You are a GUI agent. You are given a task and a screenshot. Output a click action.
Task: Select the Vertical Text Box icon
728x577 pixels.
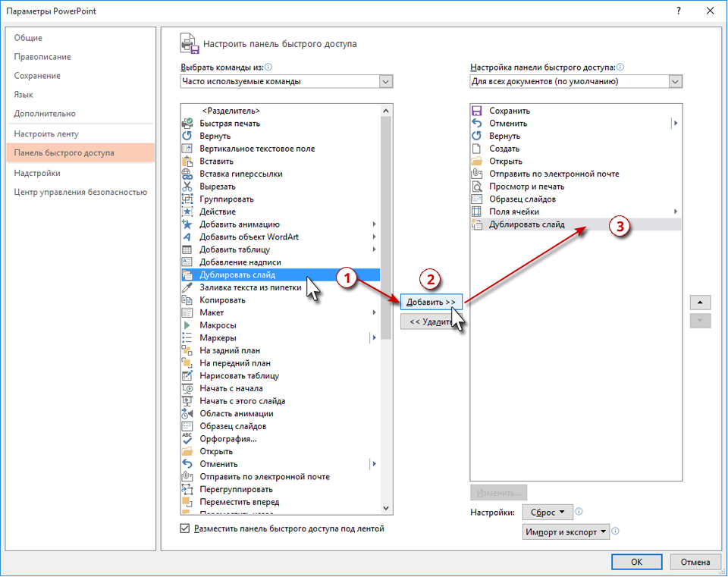[x=187, y=149]
